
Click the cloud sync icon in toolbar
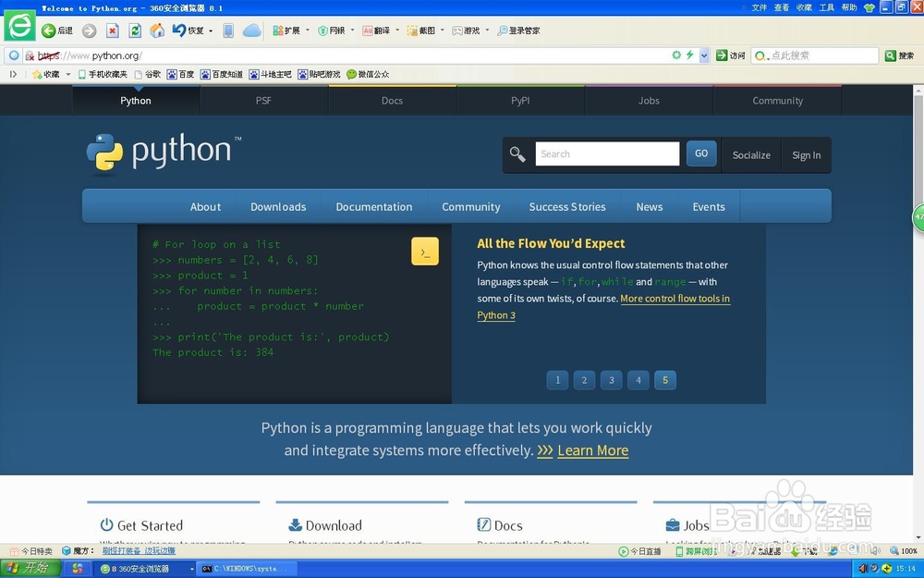pyautogui.click(x=251, y=31)
